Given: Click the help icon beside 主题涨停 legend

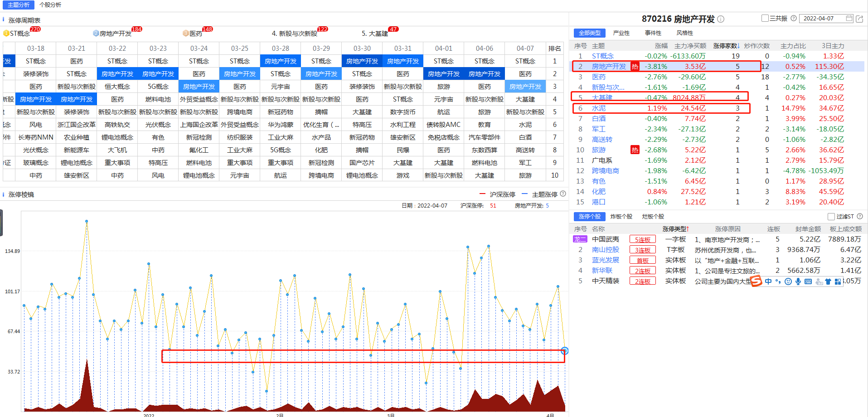Looking at the screenshot, I should click(563, 194).
